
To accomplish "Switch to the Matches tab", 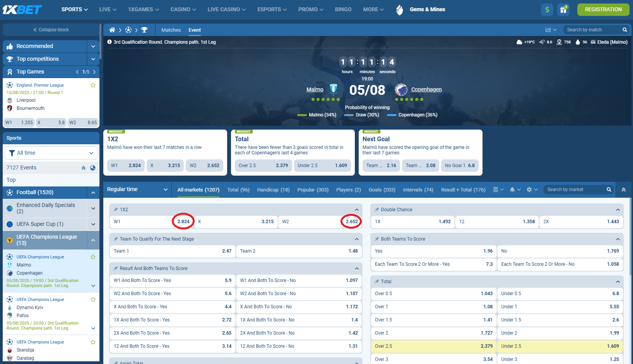I will [x=171, y=30].
